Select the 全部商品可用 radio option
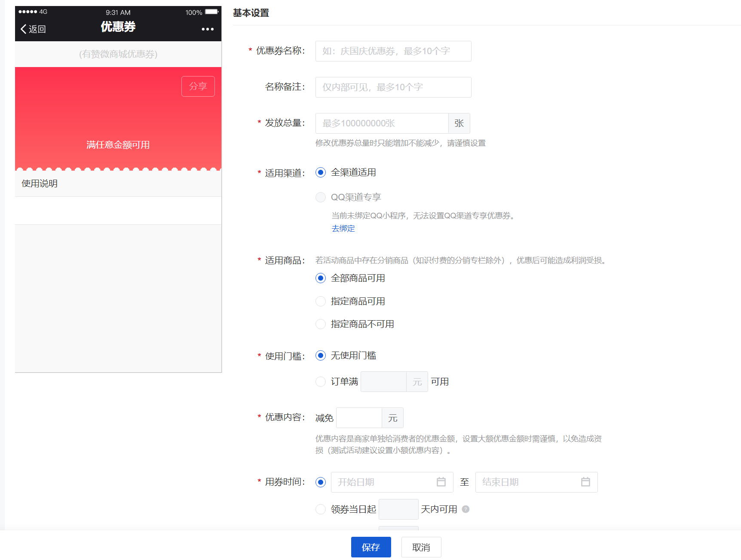Screen dimensions: 741x560 [x=321, y=278]
